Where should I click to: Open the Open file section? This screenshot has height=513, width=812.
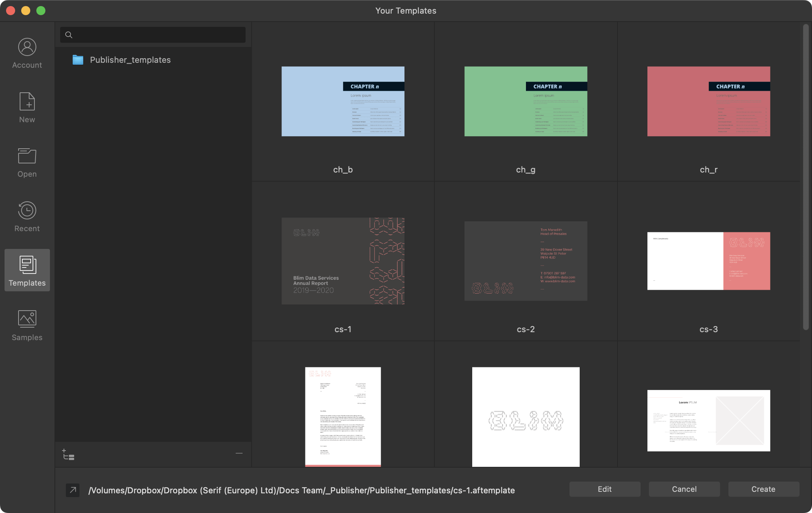coord(26,161)
